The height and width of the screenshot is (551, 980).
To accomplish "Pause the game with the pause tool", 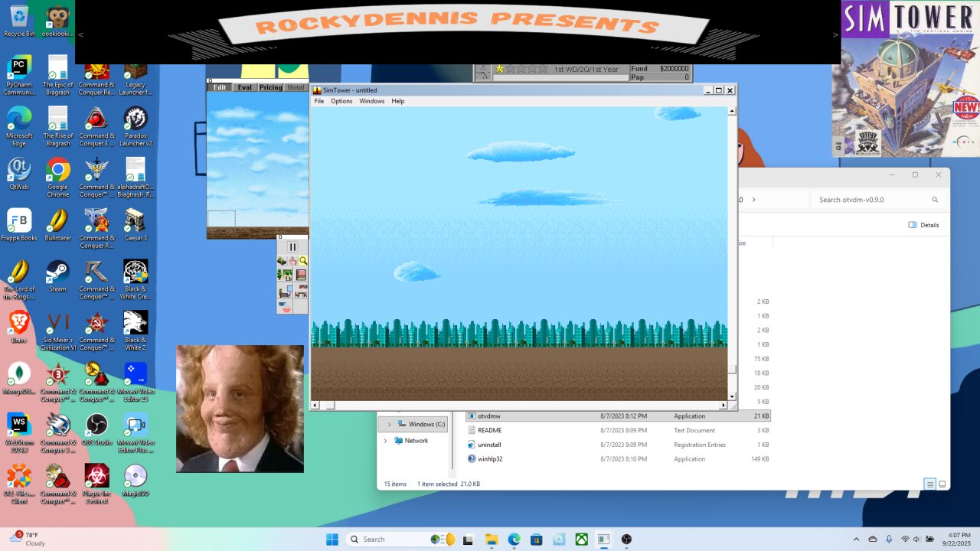I will 292,246.
